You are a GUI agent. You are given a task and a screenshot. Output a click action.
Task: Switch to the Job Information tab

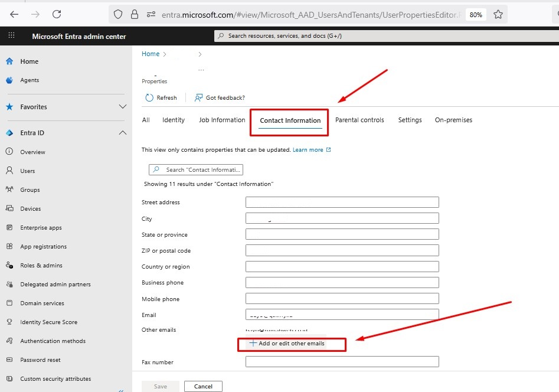tap(222, 120)
